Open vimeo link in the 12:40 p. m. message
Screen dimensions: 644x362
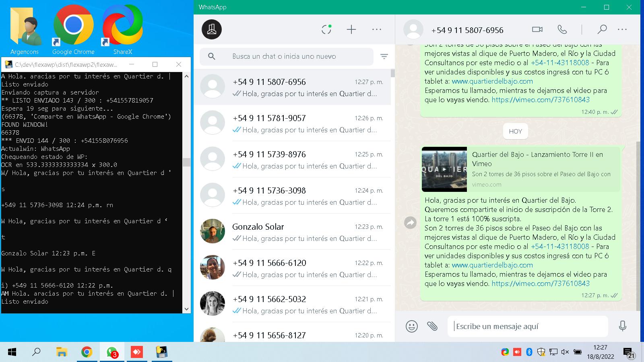click(541, 100)
